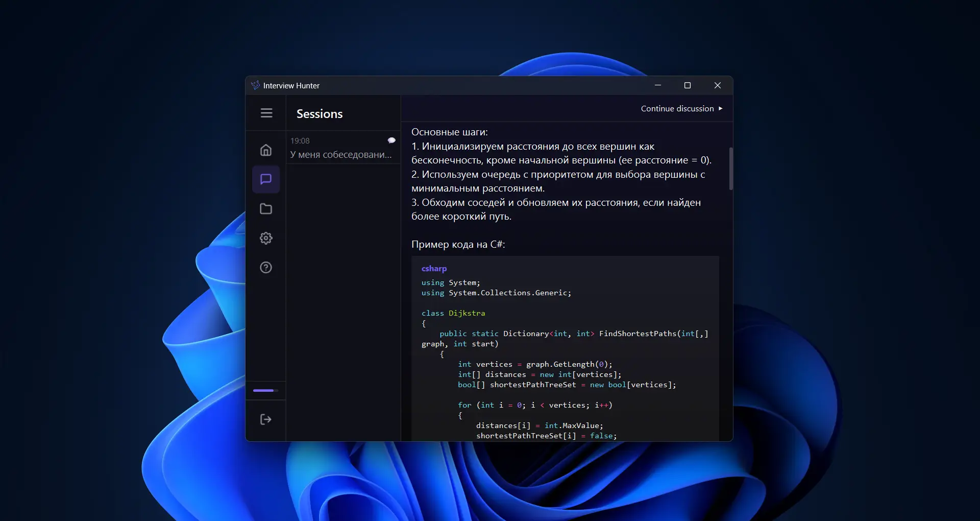This screenshot has height=521, width=980.
Task: Click the arrow beside Continue discussion
Action: point(721,109)
